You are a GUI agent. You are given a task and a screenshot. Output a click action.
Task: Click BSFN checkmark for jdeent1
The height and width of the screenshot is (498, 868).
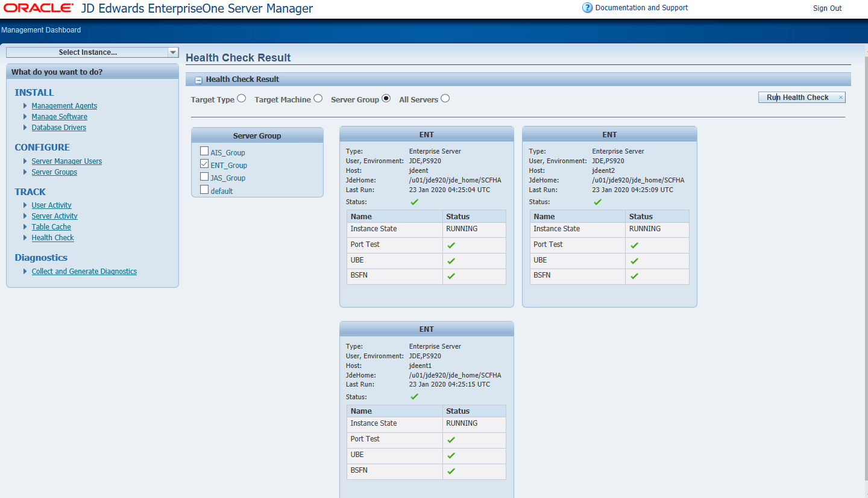451,471
